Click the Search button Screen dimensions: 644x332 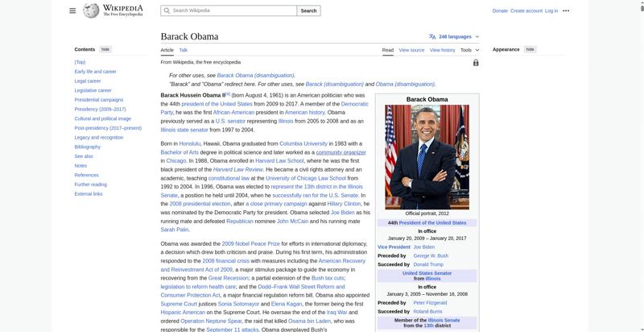click(x=308, y=10)
